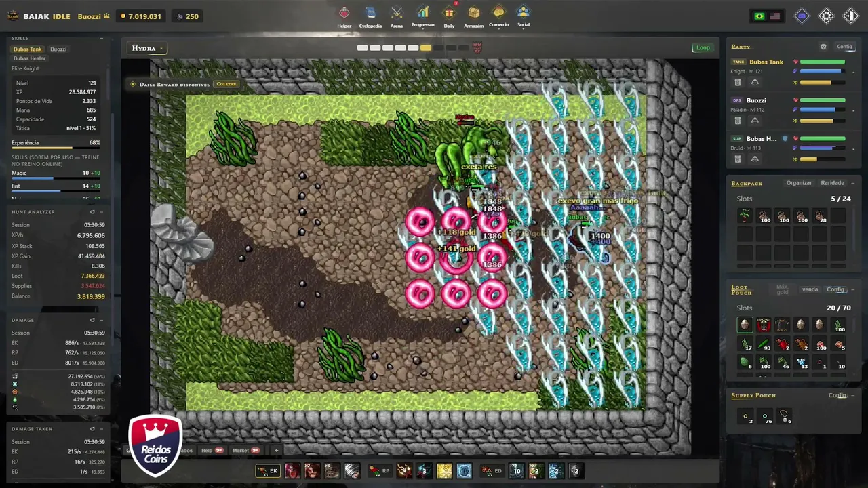Open the Cyclopedia book icon
This screenshot has width=868, height=488.
(x=370, y=13)
